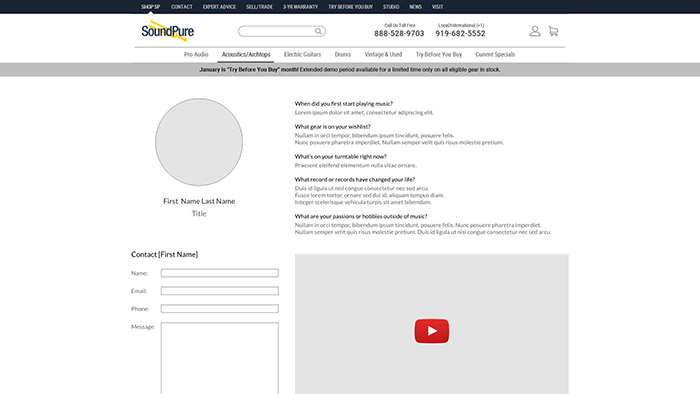Click the Message text area
The height and width of the screenshot is (394, 700).
click(x=220, y=358)
